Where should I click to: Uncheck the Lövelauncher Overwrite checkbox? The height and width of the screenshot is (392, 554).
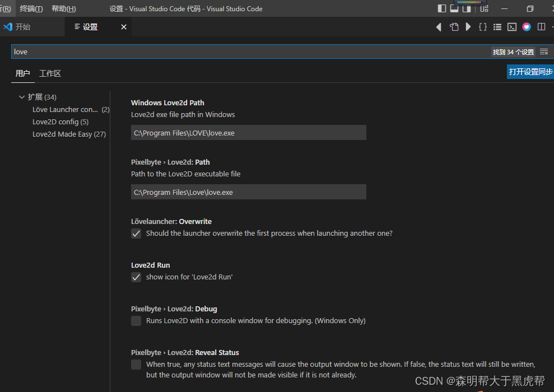136,234
